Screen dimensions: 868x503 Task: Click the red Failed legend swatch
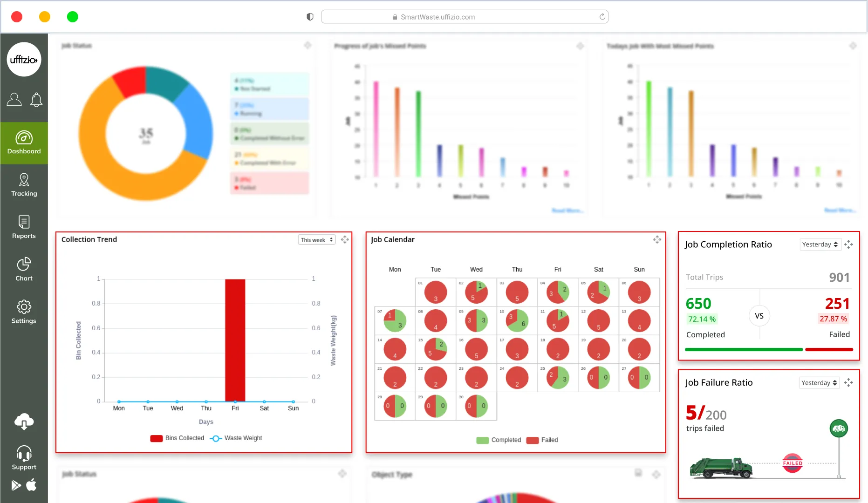pyautogui.click(x=533, y=440)
